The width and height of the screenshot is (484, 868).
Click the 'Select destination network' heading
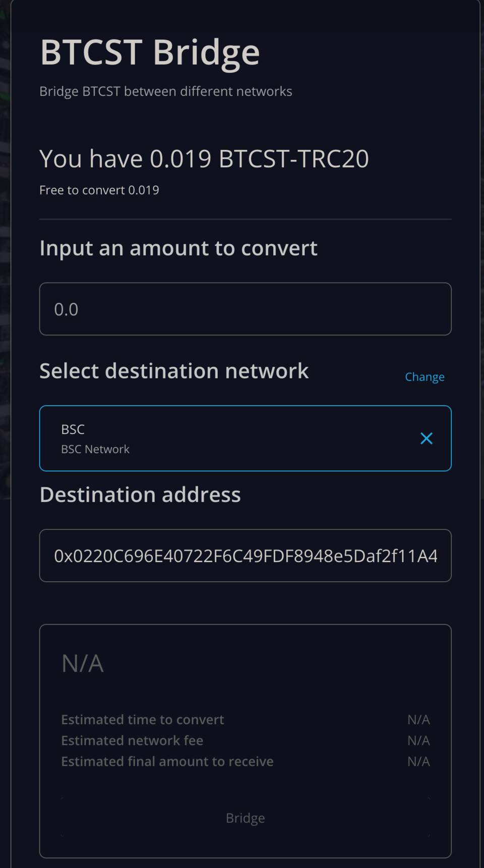tap(173, 371)
